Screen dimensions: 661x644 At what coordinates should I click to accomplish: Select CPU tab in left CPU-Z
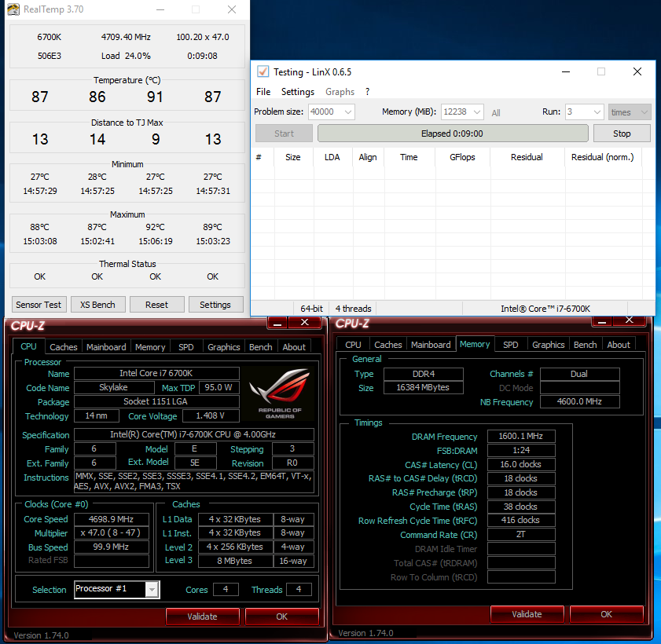28,346
